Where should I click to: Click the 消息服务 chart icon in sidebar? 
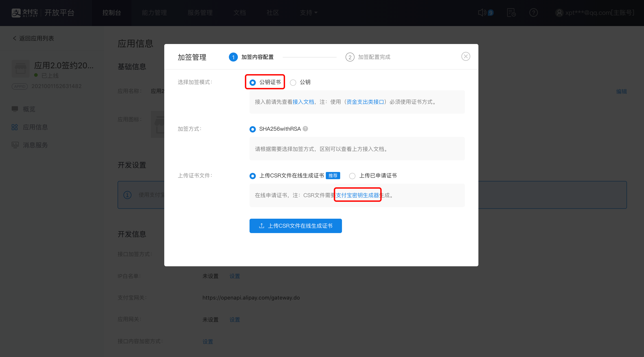point(15,145)
